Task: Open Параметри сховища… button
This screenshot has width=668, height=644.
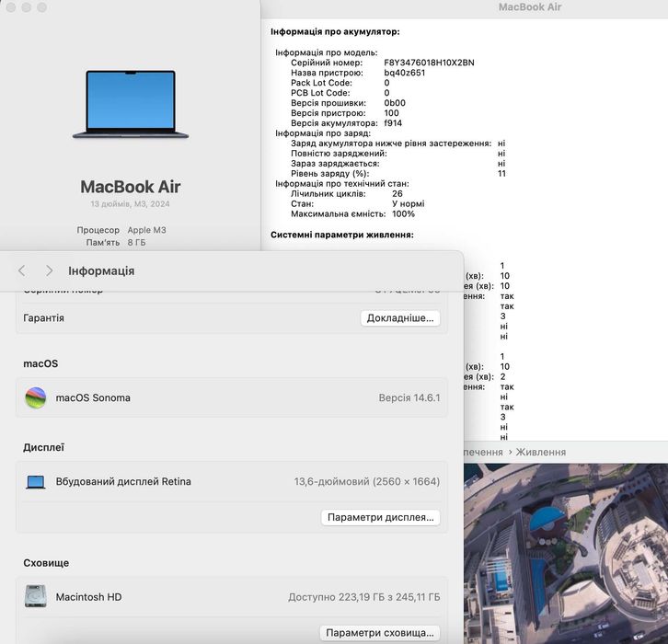Action: [380, 633]
